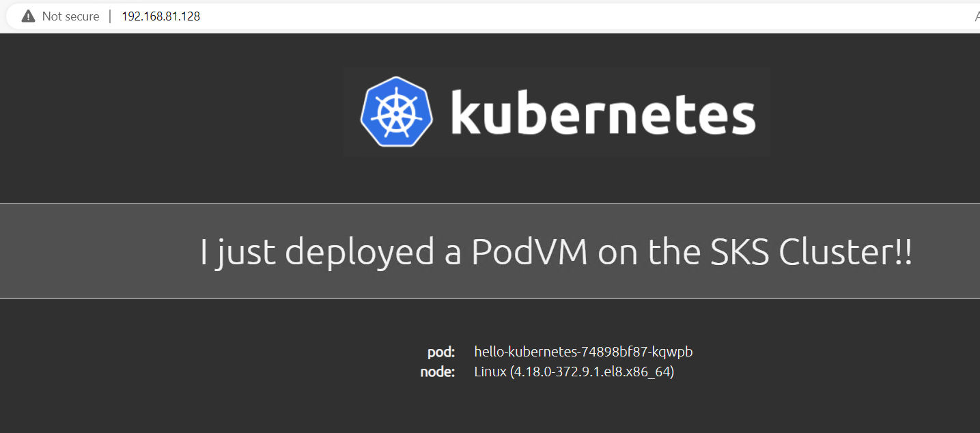Click the word "deployed" in the banner
980x433 pixels.
(x=359, y=253)
